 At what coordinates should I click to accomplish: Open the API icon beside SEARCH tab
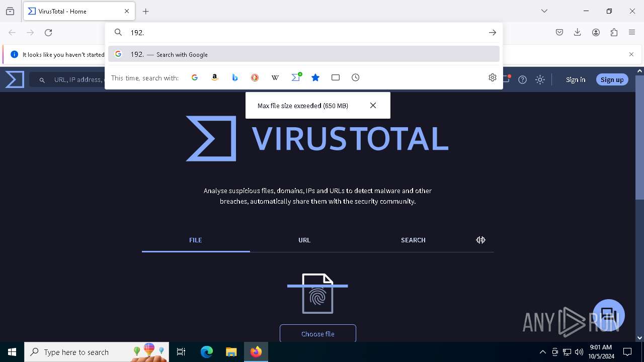(480, 240)
